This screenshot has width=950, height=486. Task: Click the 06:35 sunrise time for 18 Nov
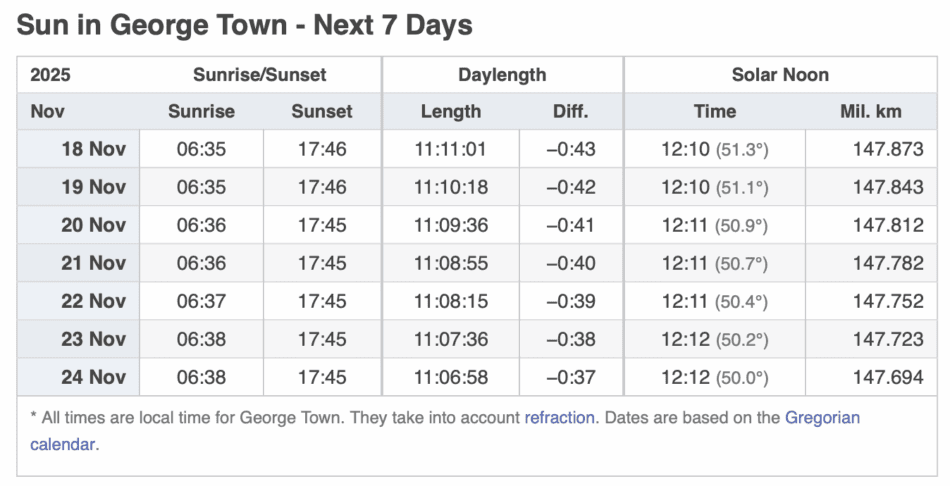point(201,150)
